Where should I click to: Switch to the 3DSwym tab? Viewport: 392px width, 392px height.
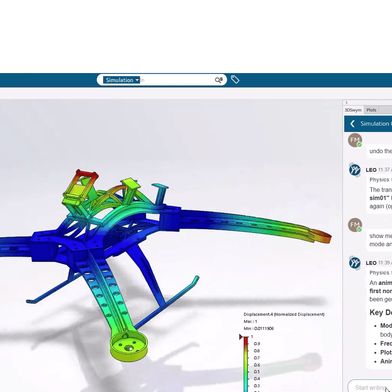[x=353, y=110]
